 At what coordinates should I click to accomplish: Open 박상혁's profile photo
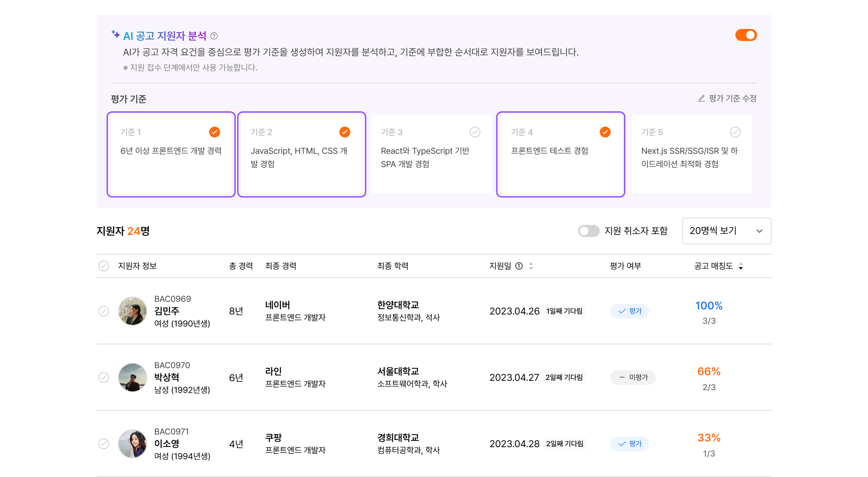(133, 378)
